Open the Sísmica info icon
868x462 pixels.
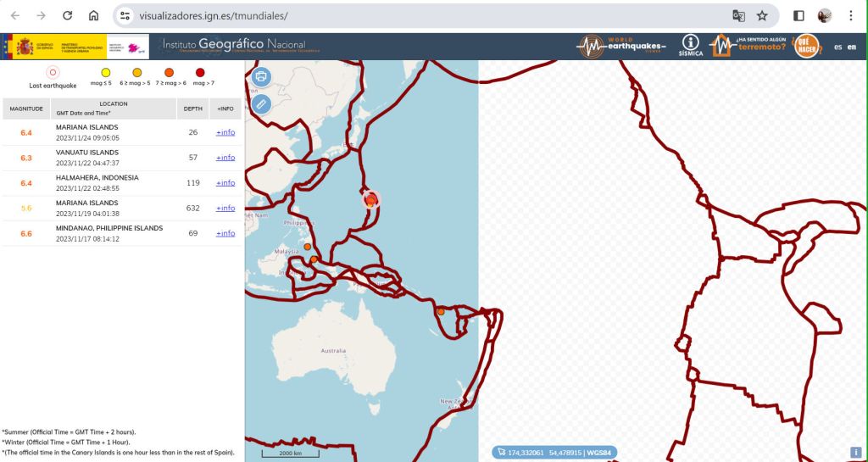[x=691, y=46]
